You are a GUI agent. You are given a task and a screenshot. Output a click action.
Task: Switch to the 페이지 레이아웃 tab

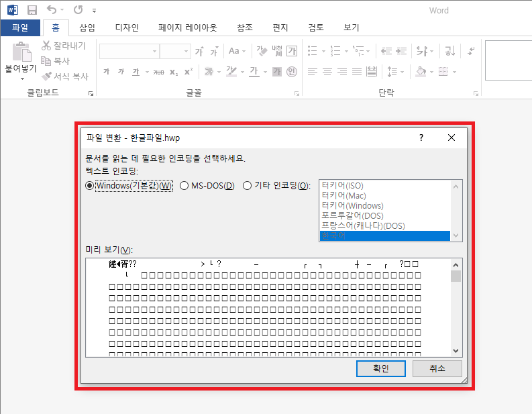(188, 28)
